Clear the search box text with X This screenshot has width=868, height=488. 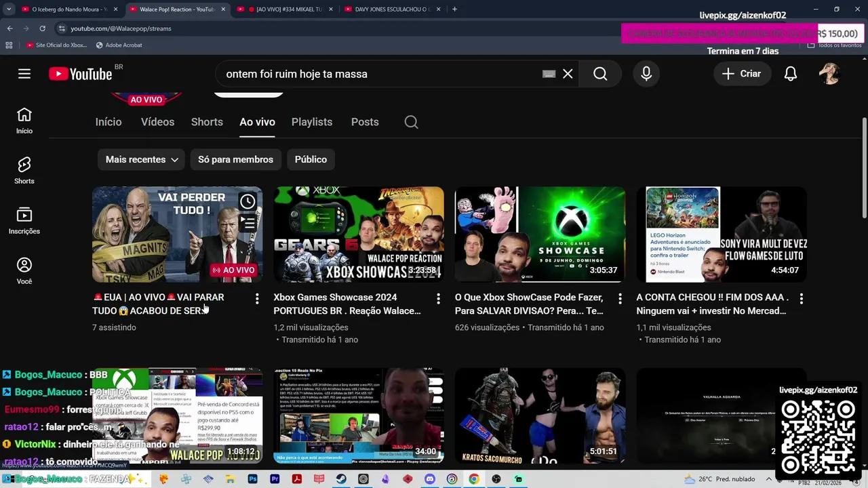click(x=568, y=74)
